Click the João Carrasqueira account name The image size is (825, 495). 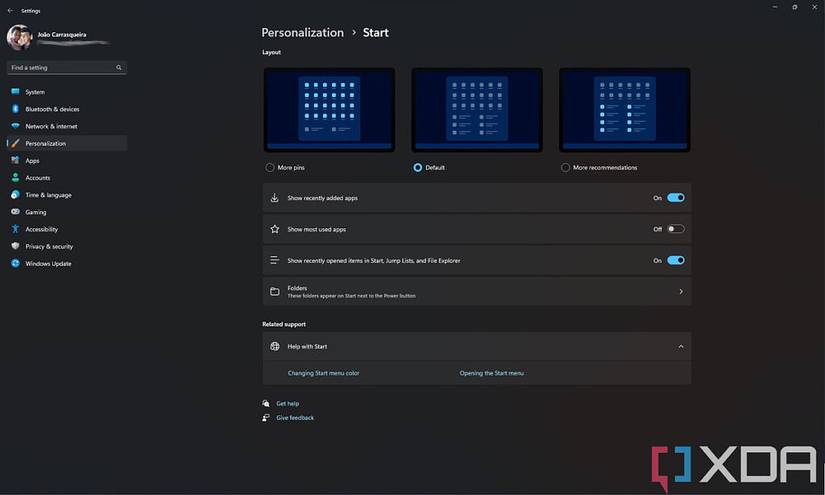(x=62, y=35)
